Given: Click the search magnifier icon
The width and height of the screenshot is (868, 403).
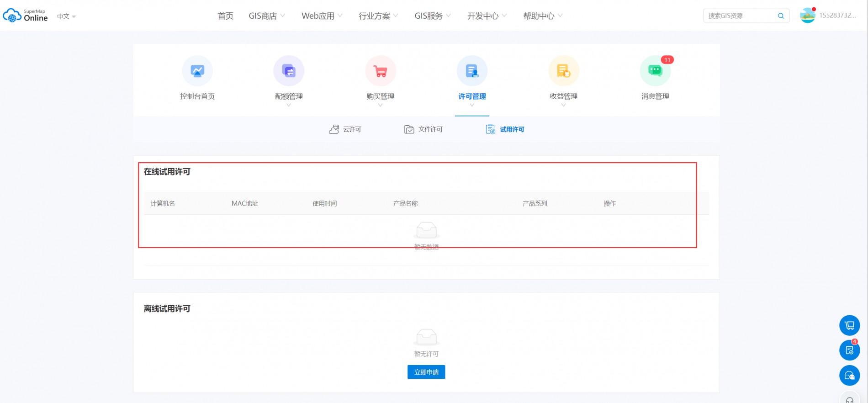Looking at the screenshot, I should pos(781,16).
